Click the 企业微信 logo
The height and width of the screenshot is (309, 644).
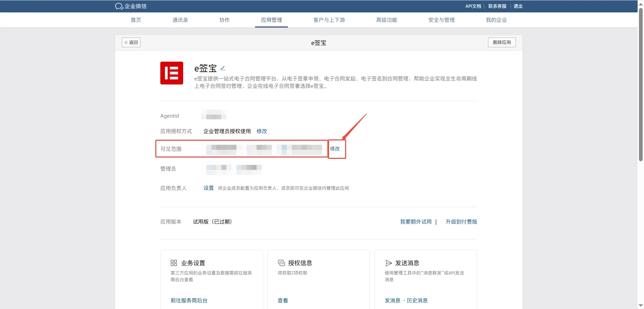pyautogui.click(x=130, y=6)
